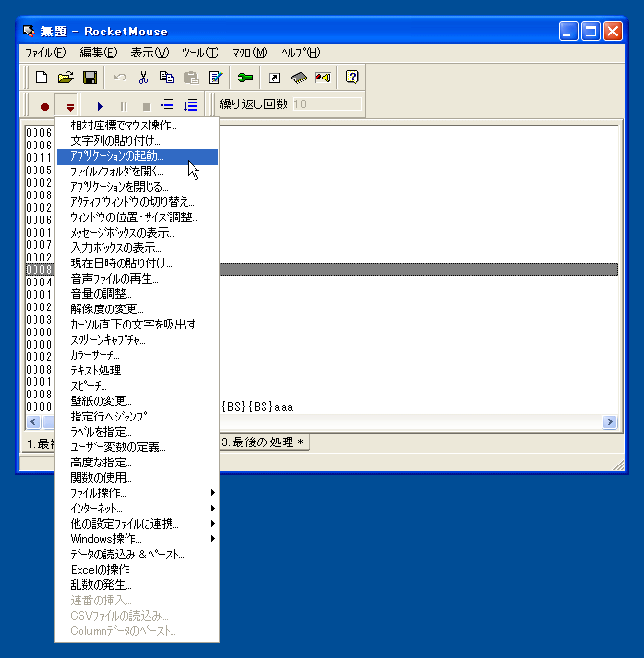Click the horizontal scrollbar left arrow

pyautogui.click(x=34, y=421)
